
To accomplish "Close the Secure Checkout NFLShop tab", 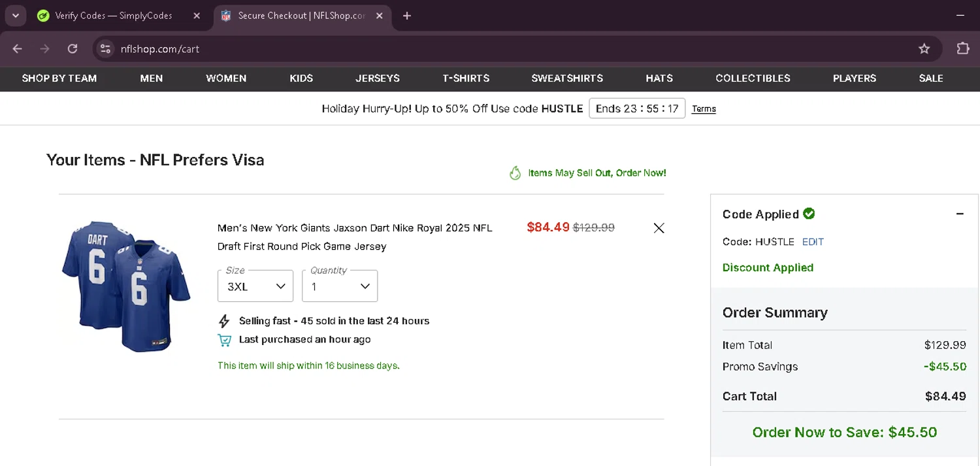I will [x=379, y=16].
